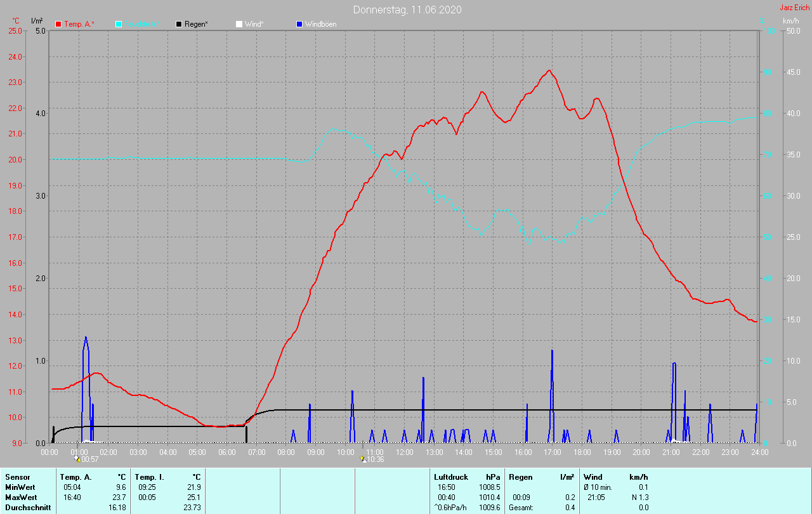The height and width of the screenshot is (514, 812).
Task: Click the weather icon at 00:57
Action: (x=77, y=459)
